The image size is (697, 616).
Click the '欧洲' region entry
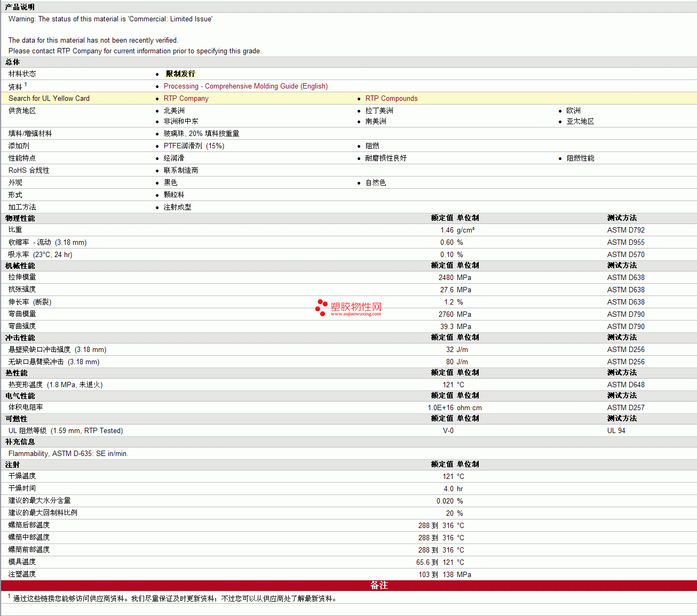pos(573,110)
